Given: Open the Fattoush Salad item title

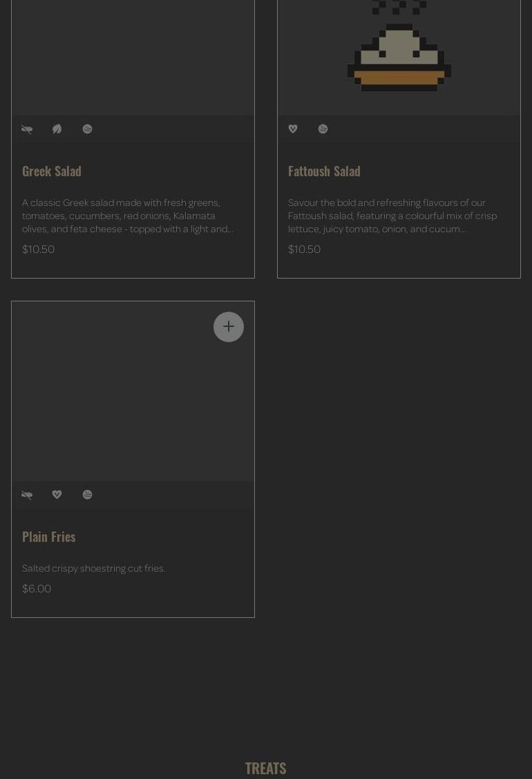Looking at the screenshot, I should tap(324, 171).
